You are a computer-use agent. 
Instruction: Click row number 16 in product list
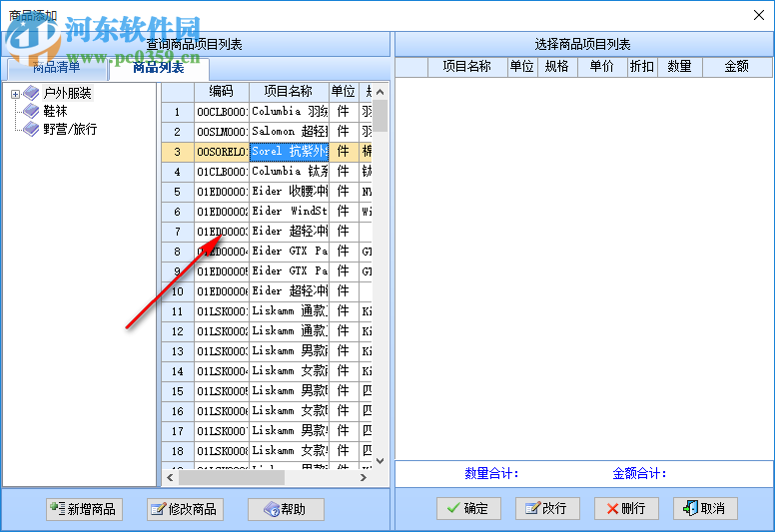tap(178, 411)
